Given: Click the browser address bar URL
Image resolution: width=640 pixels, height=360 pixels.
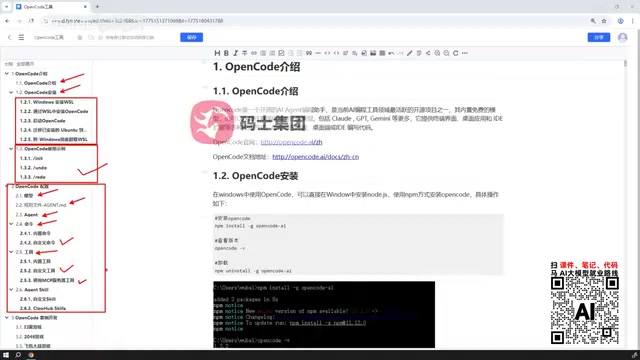Looking at the screenshot, I should point(137,21).
